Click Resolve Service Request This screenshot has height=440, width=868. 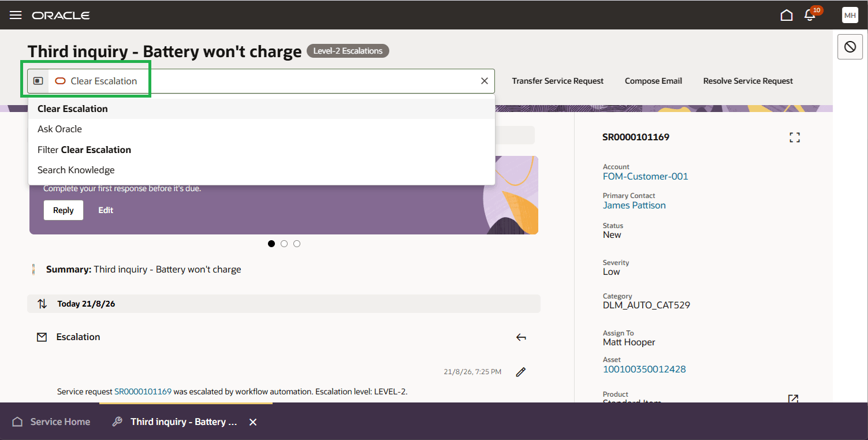(748, 81)
